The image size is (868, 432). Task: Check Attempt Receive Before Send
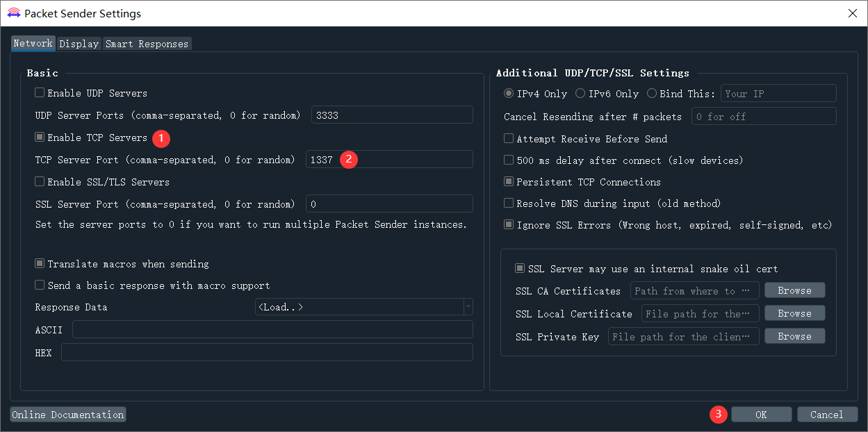509,139
